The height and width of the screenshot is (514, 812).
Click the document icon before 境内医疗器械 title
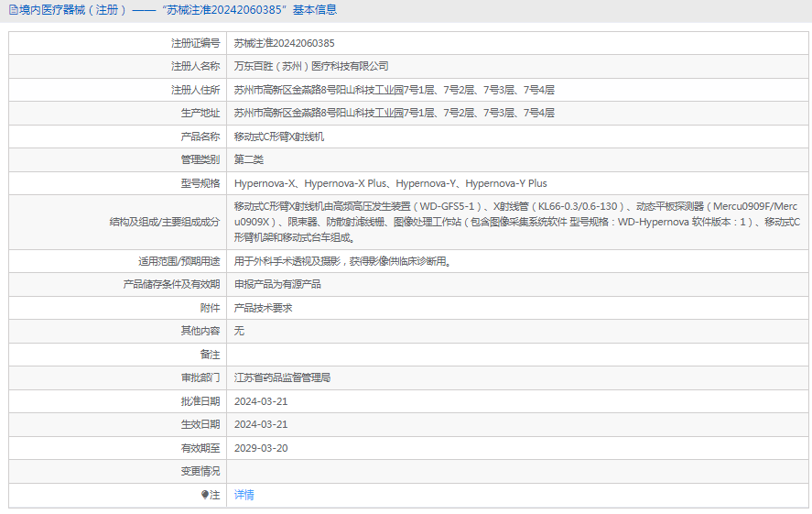(14, 10)
